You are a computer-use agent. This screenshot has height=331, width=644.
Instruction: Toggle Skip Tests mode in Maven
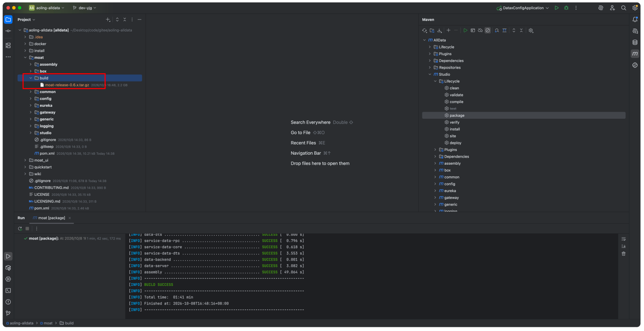coord(488,31)
